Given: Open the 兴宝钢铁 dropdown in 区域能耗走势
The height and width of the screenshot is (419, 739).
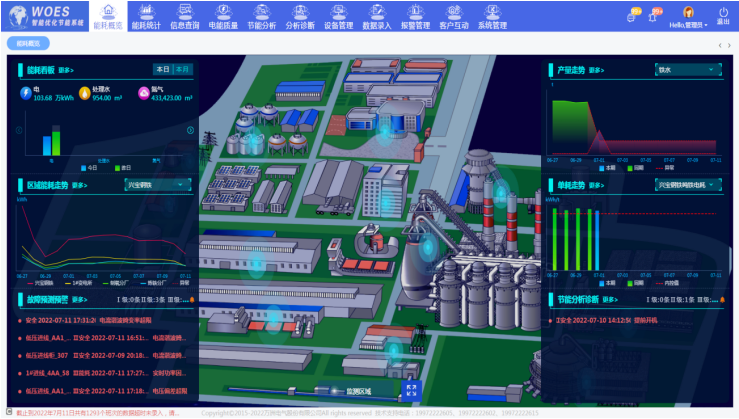Looking at the screenshot, I should pyautogui.click(x=156, y=185).
